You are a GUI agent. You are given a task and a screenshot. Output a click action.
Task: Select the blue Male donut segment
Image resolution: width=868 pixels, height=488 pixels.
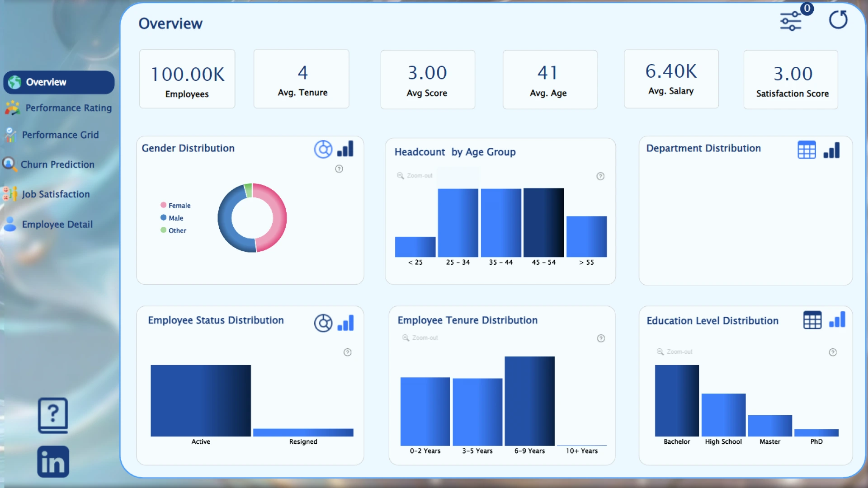tap(226, 221)
